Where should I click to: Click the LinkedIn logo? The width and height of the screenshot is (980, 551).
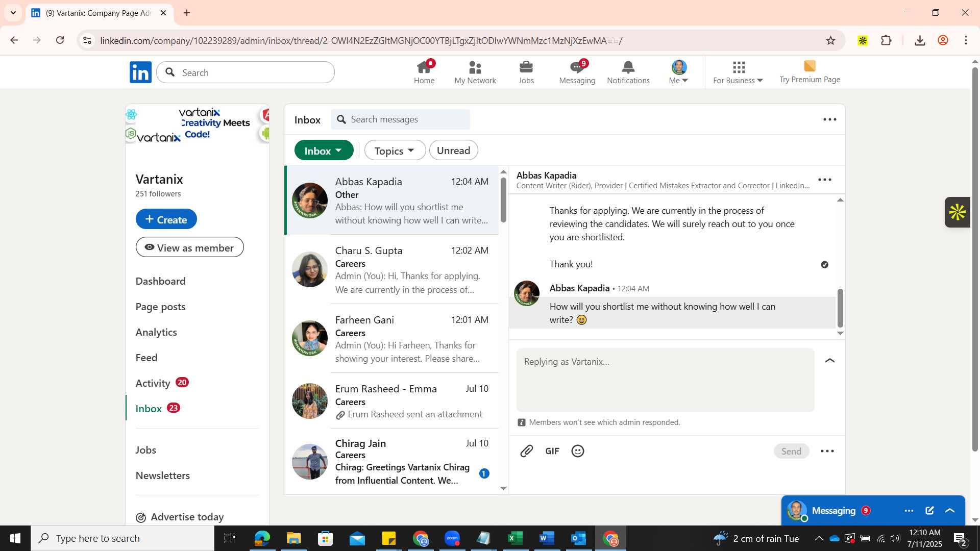click(140, 72)
